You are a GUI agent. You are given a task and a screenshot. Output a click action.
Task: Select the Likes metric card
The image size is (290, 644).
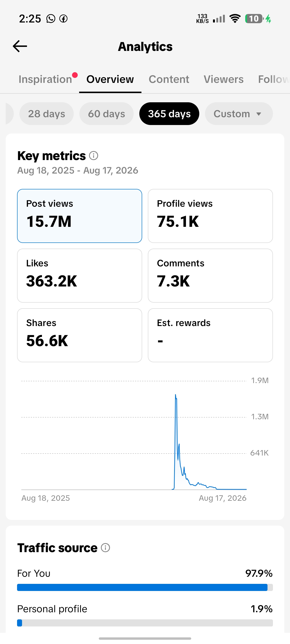(80, 276)
